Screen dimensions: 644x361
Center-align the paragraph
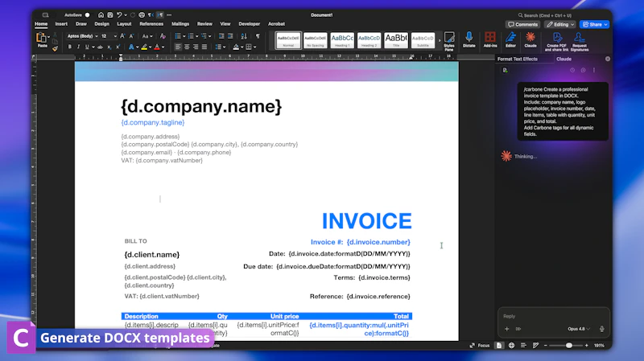[x=187, y=47]
